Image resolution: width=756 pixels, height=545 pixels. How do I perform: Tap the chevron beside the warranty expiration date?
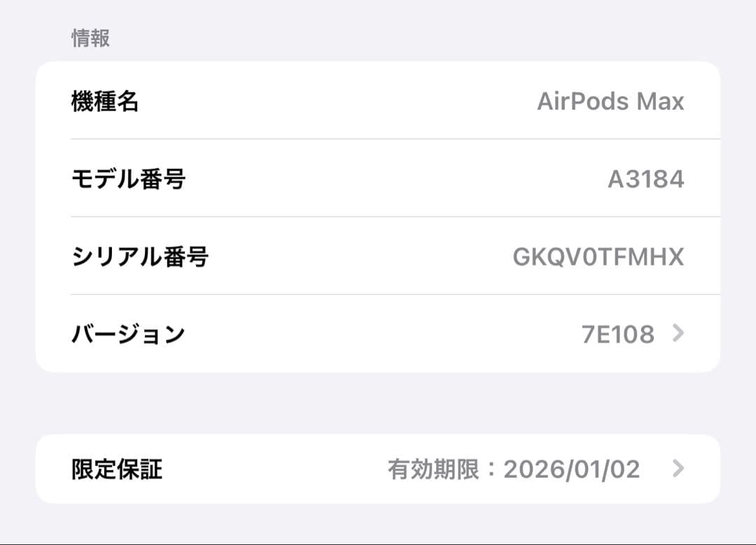(x=677, y=469)
